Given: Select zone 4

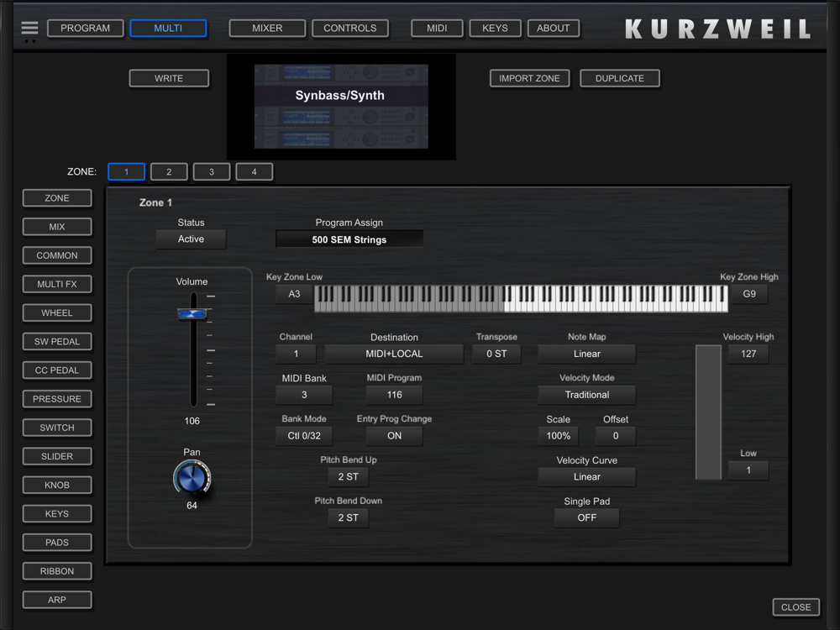Looking at the screenshot, I should pos(254,171).
